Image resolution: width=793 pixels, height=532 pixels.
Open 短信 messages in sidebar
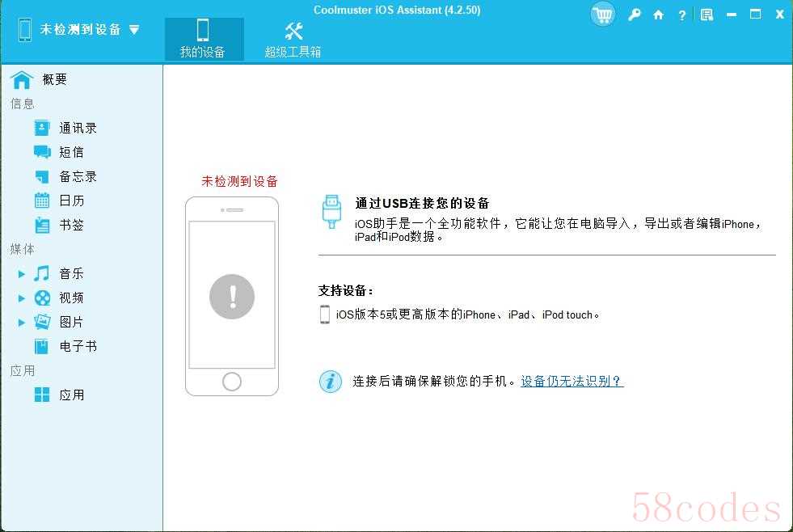(71, 152)
